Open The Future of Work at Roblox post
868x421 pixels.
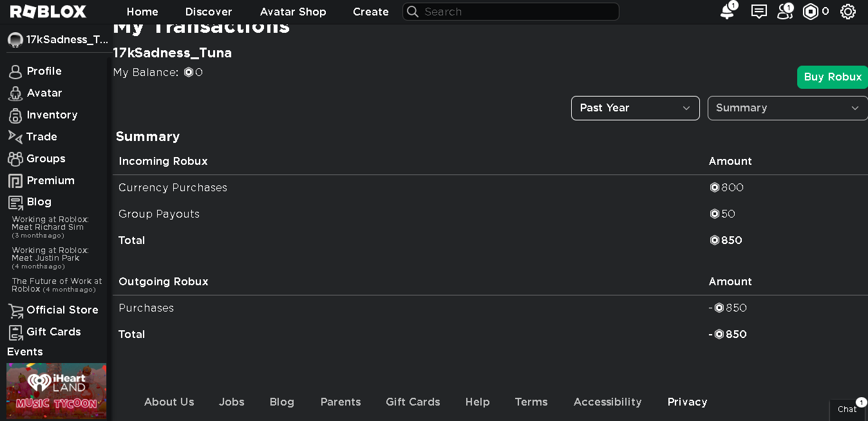click(x=57, y=285)
